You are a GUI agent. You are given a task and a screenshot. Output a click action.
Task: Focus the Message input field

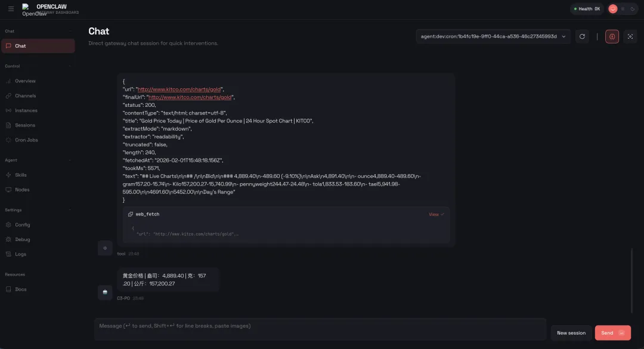point(320,329)
